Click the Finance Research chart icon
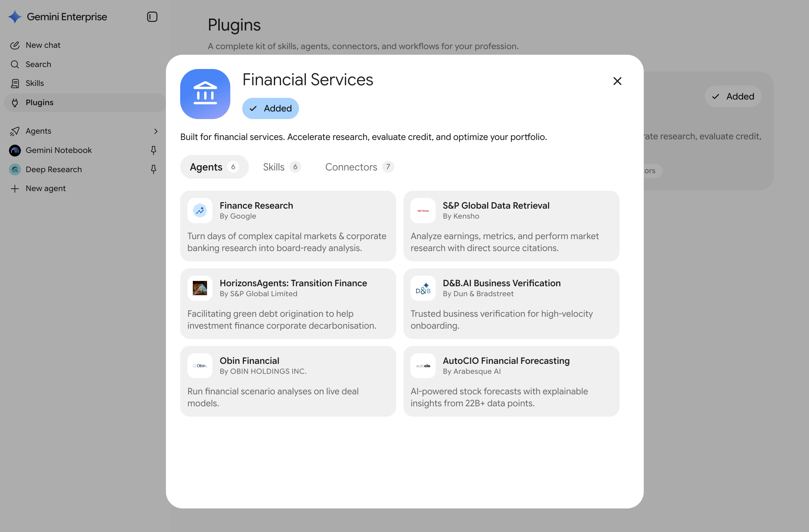This screenshot has height=532, width=809. [200, 211]
